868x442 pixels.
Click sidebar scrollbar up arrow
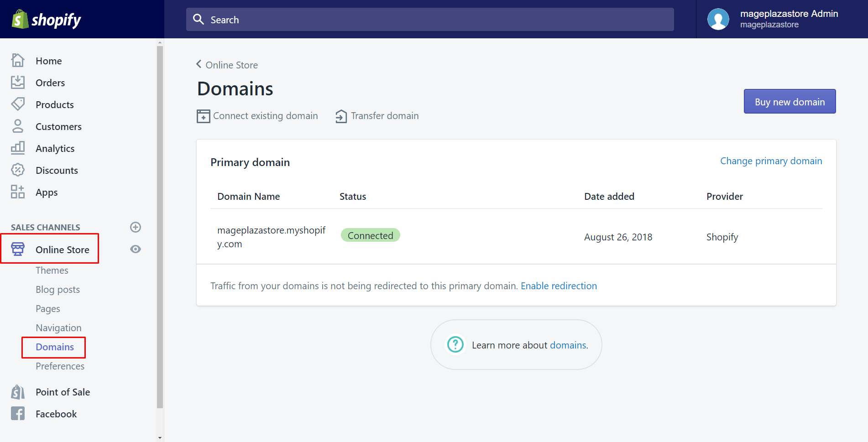click(160, 42)
